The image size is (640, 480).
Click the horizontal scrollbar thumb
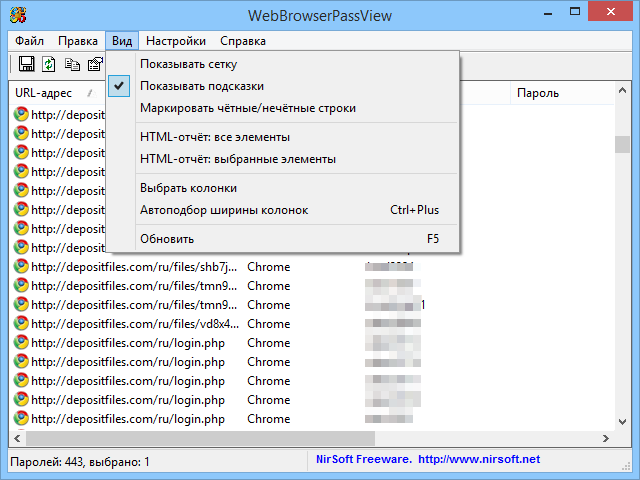[x=200, y=438]
